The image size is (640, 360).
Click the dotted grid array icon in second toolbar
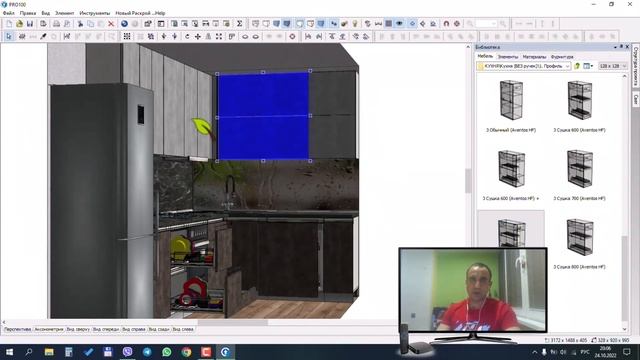127,36
